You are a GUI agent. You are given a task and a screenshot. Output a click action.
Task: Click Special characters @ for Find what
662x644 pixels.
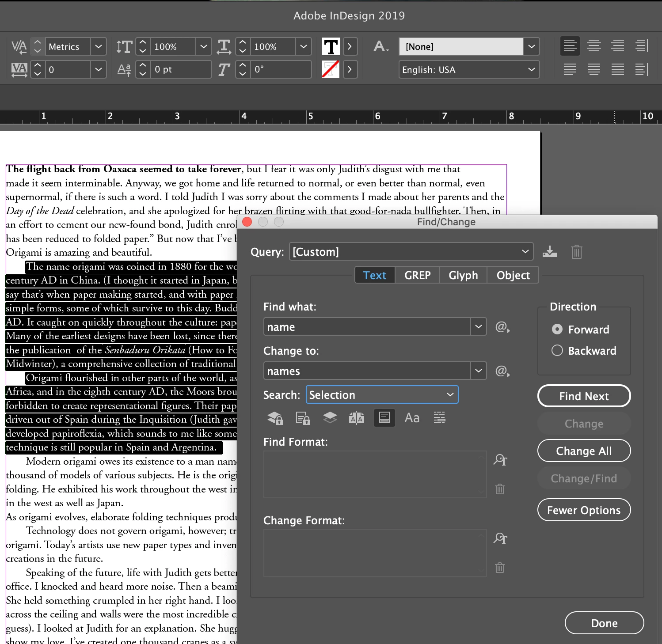[x=502, y=327]
